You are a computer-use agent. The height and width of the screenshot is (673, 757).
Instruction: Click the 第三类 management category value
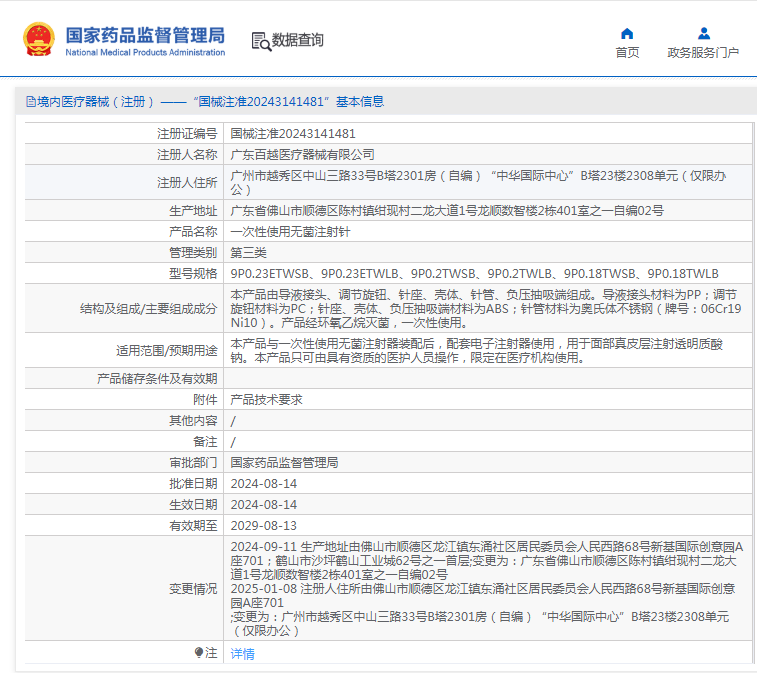click(x=250, y=252)
